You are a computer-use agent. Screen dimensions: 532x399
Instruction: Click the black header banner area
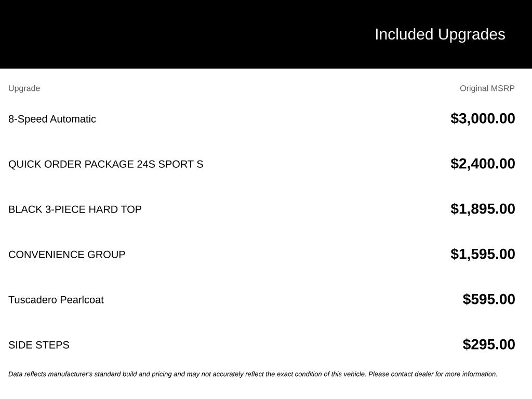[x=266, y=34]
